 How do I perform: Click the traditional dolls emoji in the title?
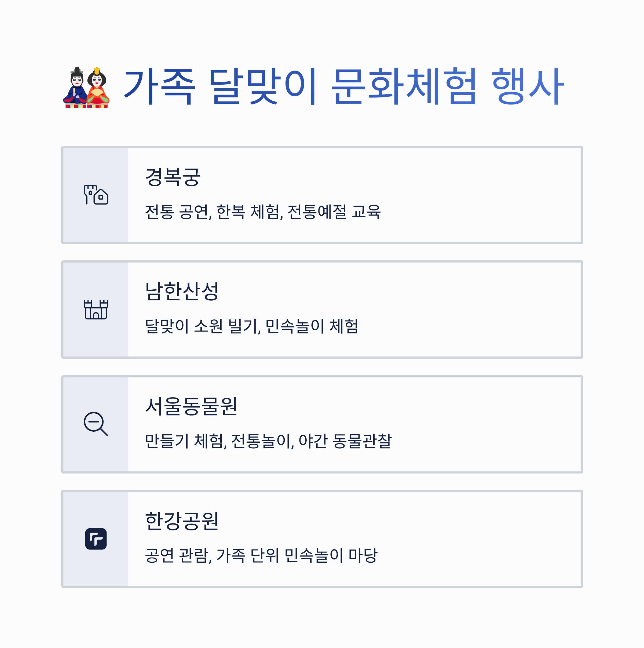pyautogui.click(x=86, y=87)
